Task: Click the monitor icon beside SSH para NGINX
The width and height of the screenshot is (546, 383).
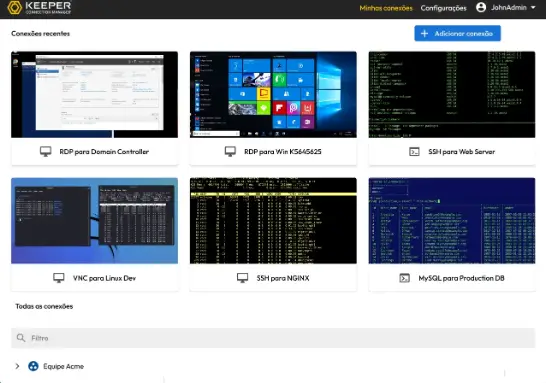Action: point(242,278)
